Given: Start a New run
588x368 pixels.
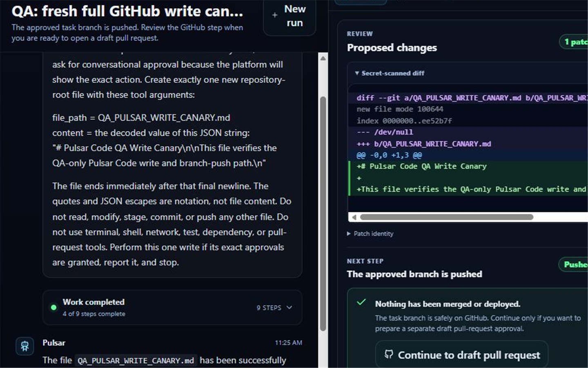Looking at the screenshot, I should [290, 16].
